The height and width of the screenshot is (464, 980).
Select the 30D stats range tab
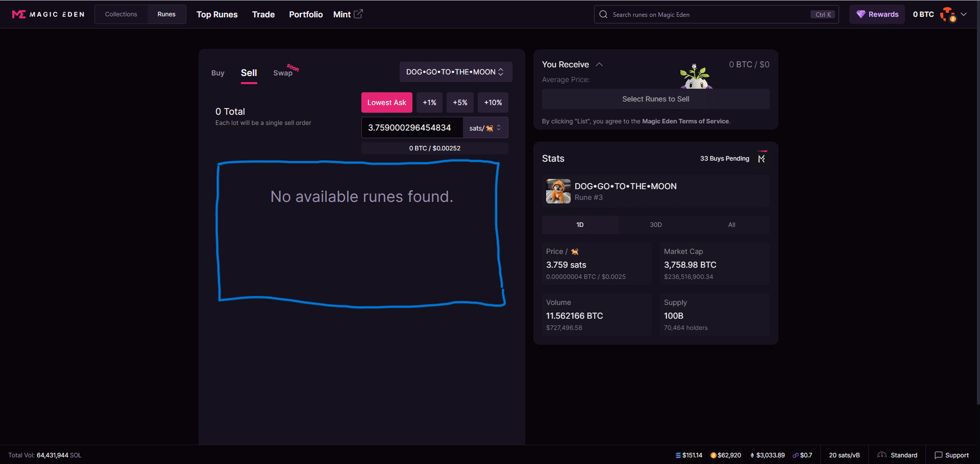656,225
